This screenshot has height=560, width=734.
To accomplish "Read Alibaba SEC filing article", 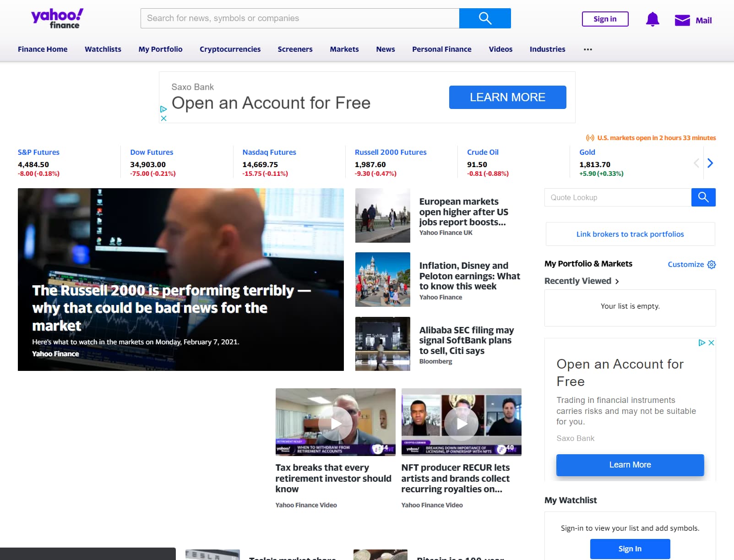I will pos(466,340).
